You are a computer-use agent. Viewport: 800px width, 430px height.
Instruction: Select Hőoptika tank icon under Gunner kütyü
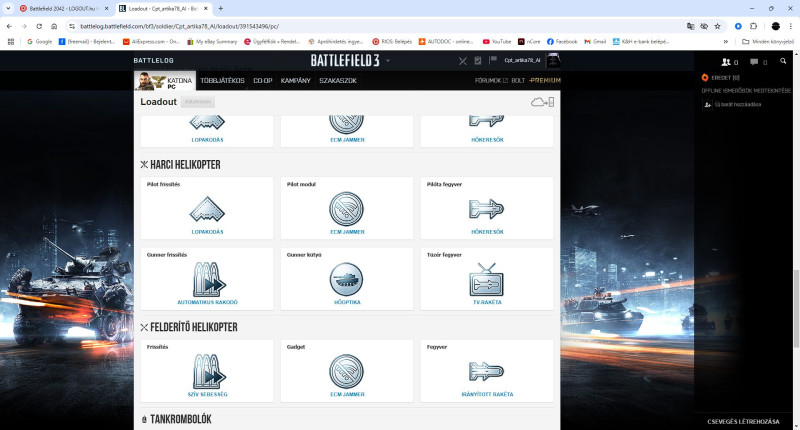(346, 280)
